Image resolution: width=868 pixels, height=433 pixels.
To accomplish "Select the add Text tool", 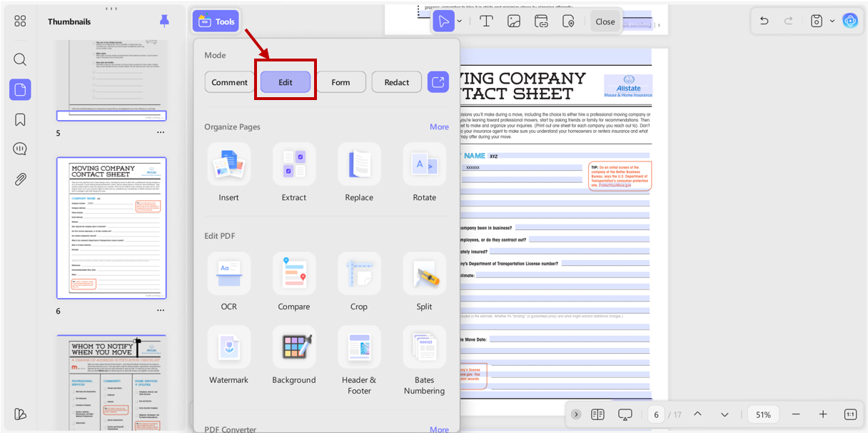I will [486, 21].
